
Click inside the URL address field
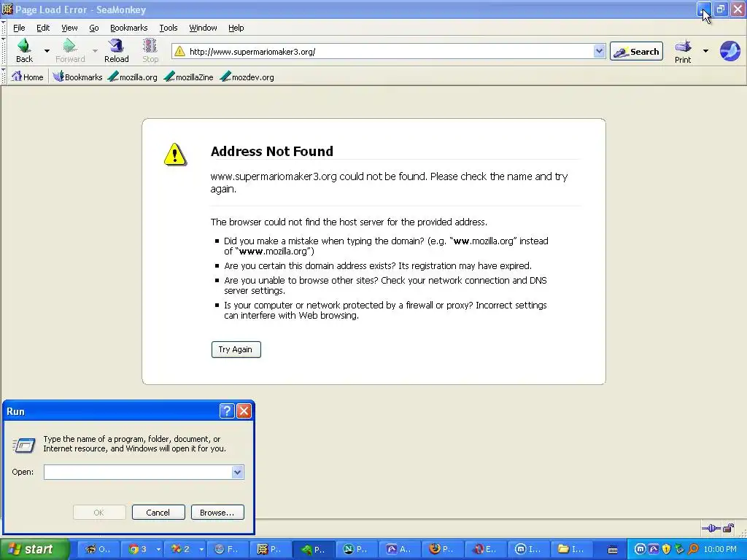click(x=388, y=52)
